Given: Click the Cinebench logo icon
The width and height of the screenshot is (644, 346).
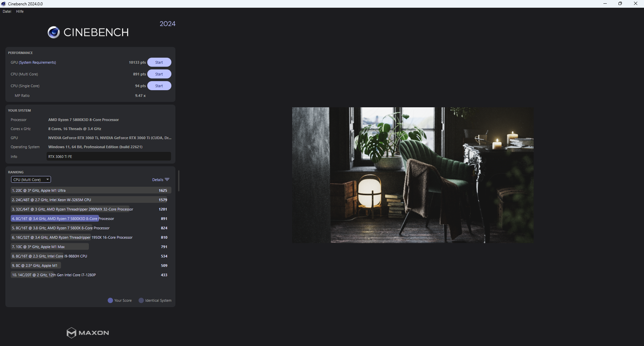Looking at the screenshot, I should 54,32.
